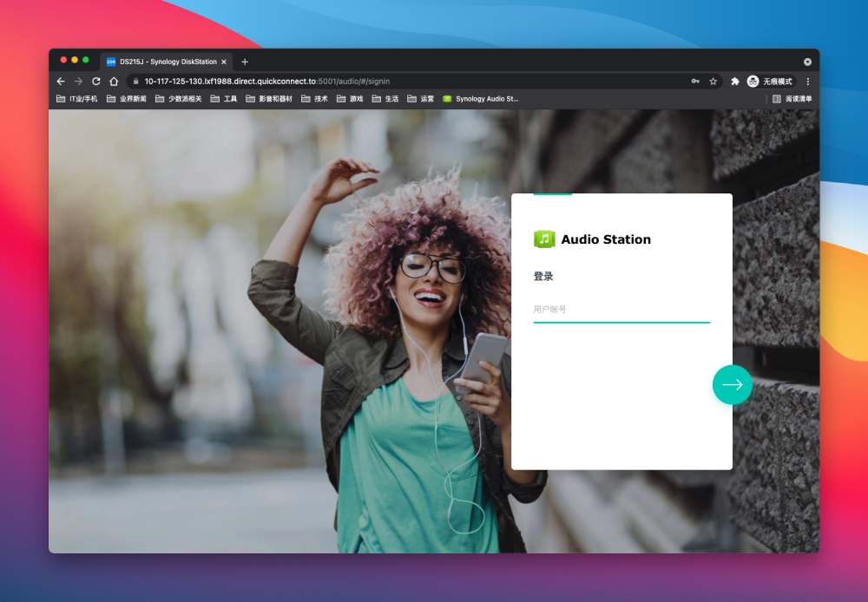The width and height of the screenshot is (868, 602).
Task: Open the 阅读清单 reading list
Action: [x=792, y=99]
